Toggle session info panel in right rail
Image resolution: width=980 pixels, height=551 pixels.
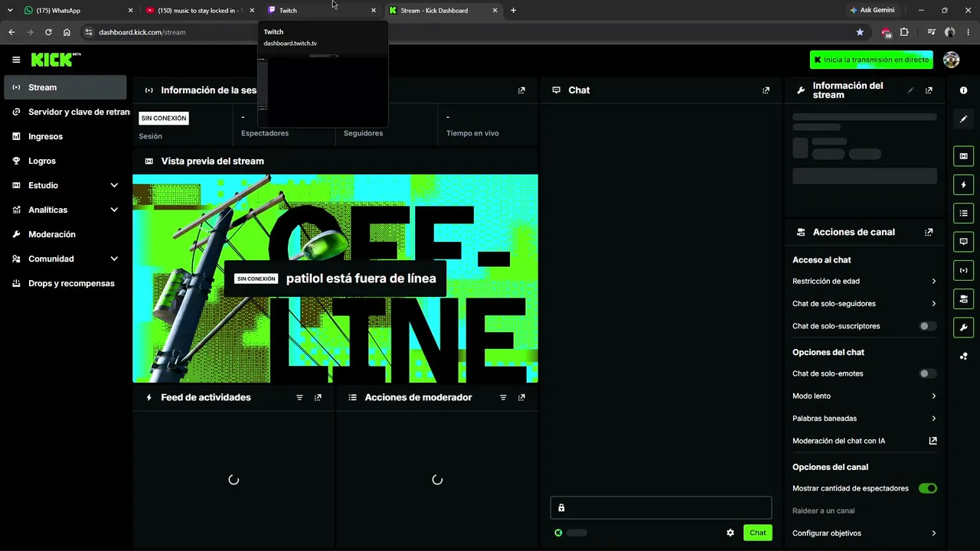click(963, 270)
